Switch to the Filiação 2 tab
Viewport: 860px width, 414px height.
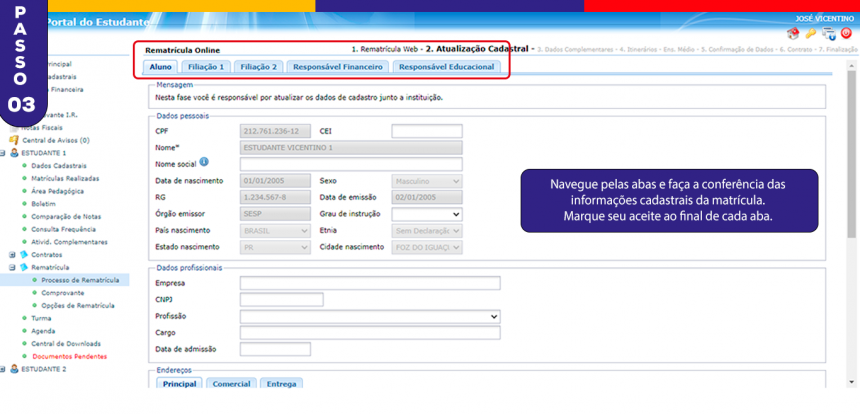(258, 67)
